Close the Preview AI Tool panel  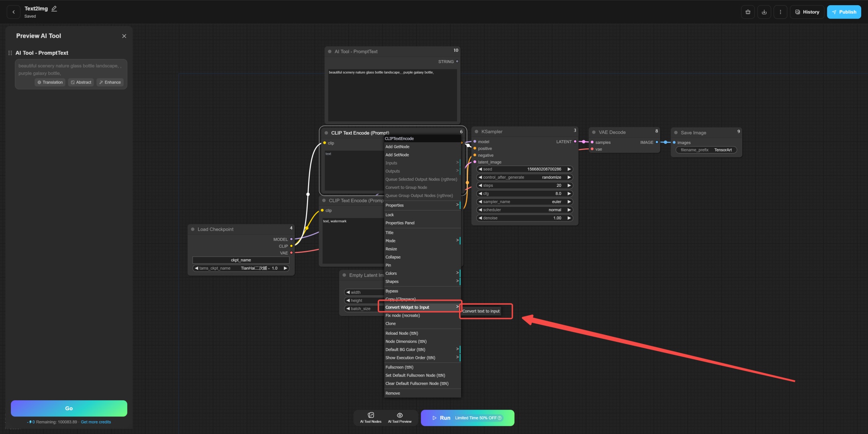point(124,36)
